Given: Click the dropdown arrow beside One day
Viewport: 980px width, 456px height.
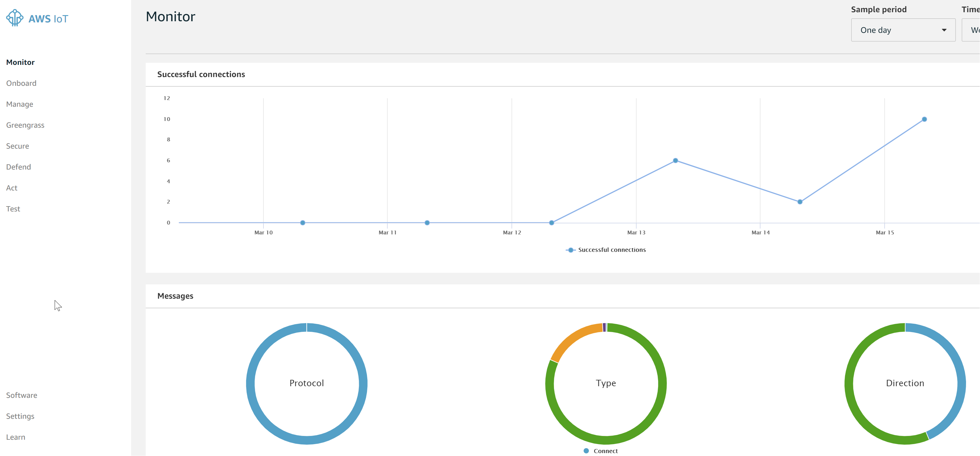Looking at the screenshot, I should 944,30.
